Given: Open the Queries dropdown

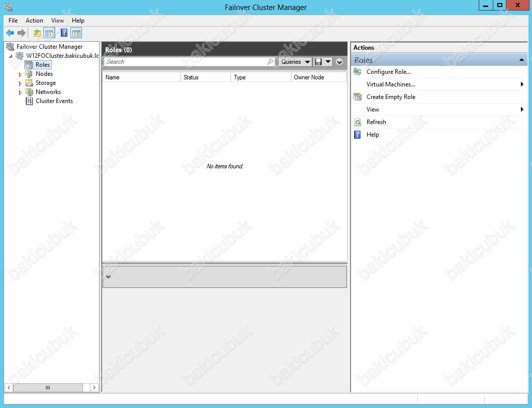Looking at the screenshot, I should [x=295, y=62].
